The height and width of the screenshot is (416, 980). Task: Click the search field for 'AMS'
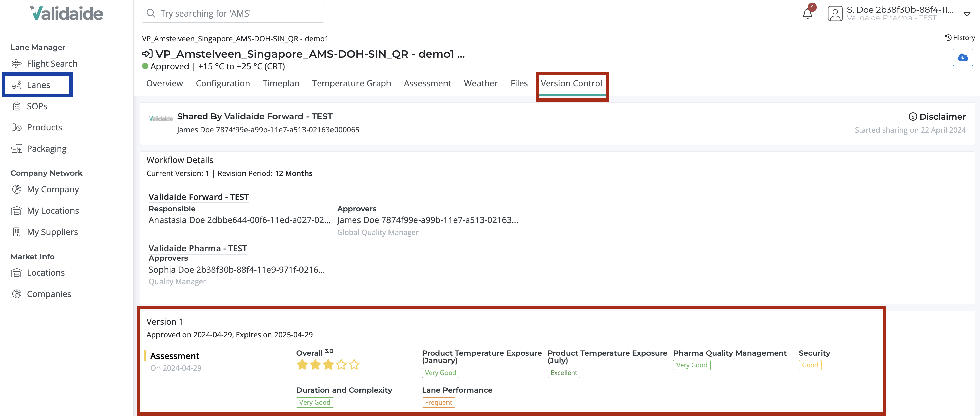[232, 13]
